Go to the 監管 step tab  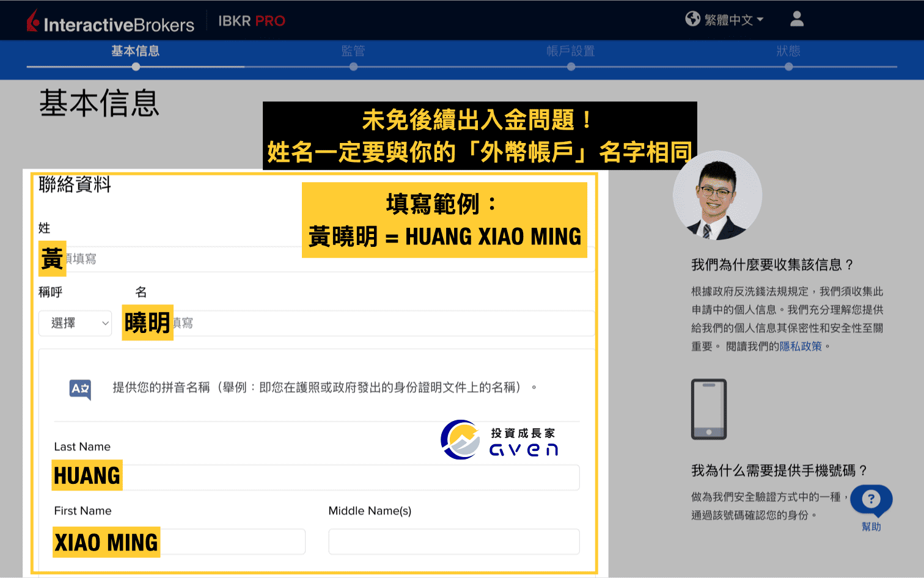click(353, 51)
